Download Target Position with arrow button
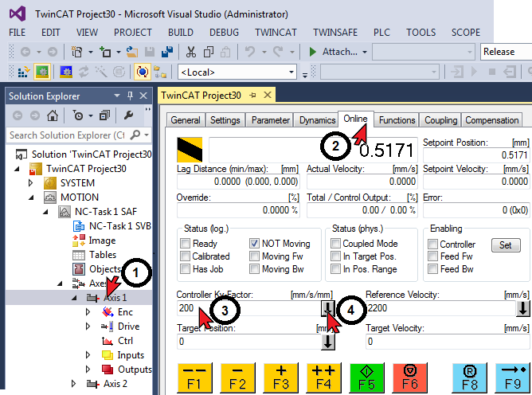This screenshot has height=395, width=532. pos(328,342)
